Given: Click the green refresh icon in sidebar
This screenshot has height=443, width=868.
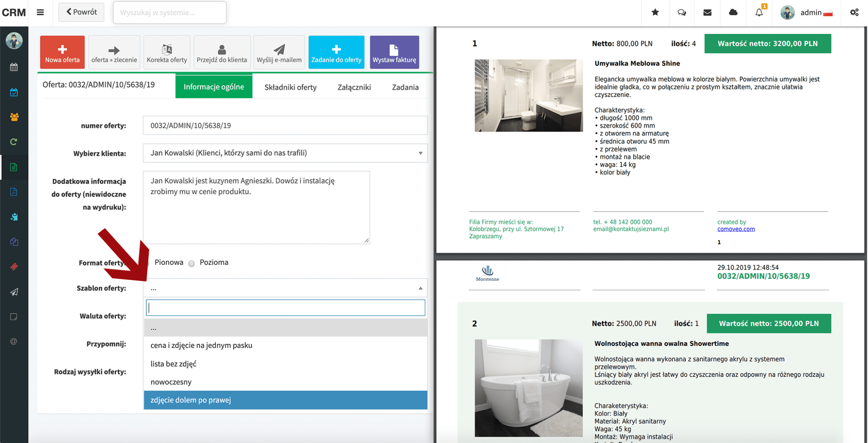Looking at the screenshot, I should tap(14, 142).
